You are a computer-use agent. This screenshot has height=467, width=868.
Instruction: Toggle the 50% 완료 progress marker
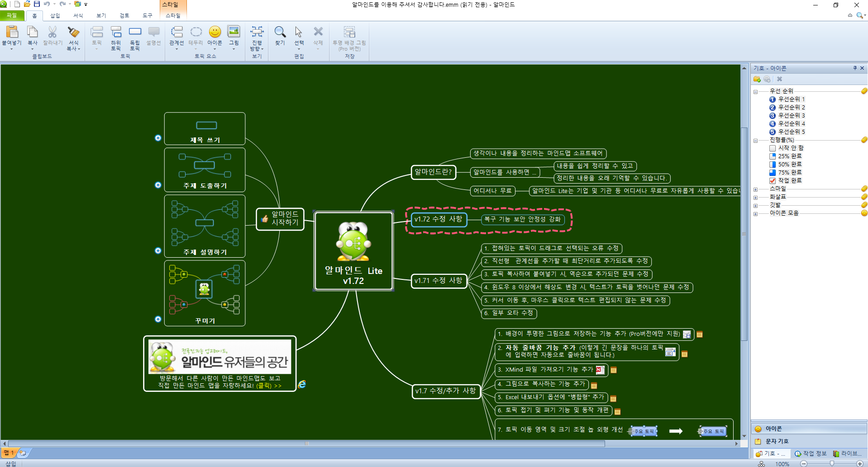point(773,165)
